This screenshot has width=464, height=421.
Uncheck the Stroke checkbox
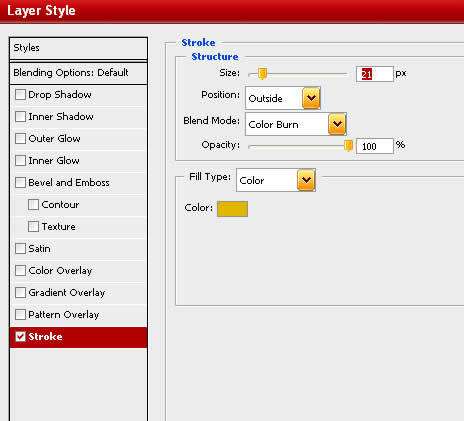coord(20,336)
